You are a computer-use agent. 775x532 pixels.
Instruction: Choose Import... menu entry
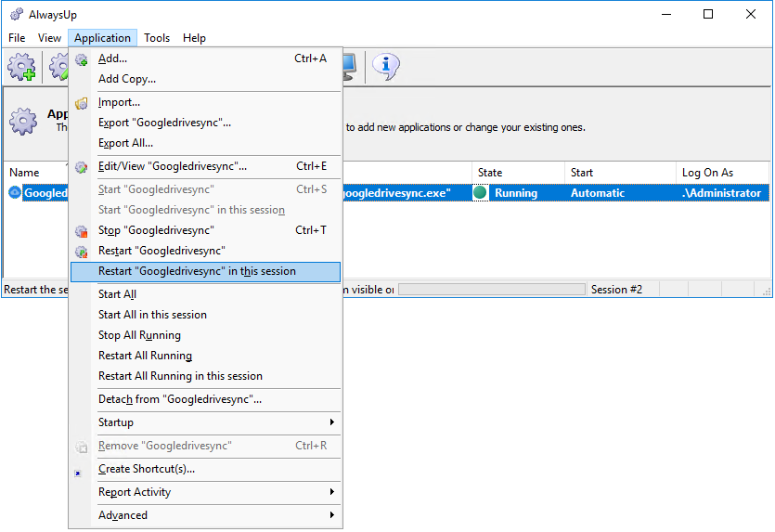click(x=205, y=102)
